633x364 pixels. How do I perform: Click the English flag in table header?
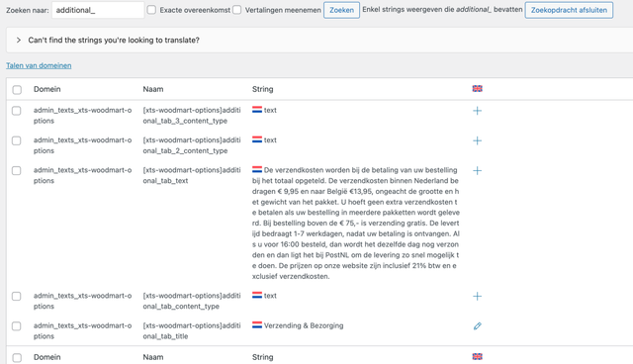477,89
